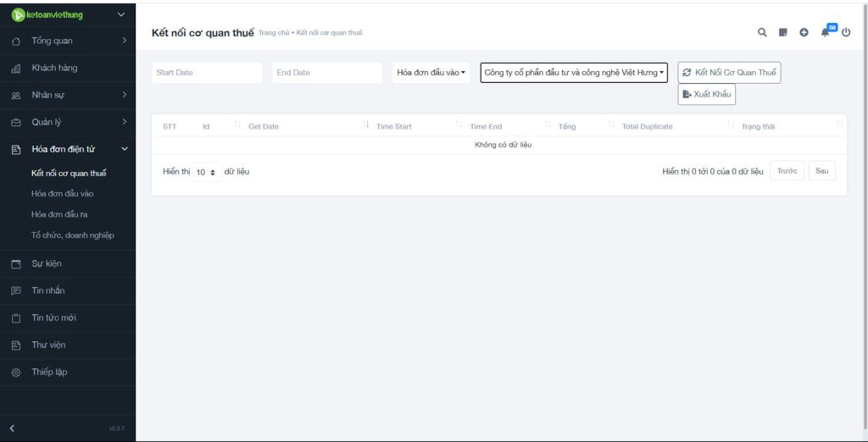Click the Trang chủ breadcrumb link
Viewport: 868px width, 442px height.
(273, 33)
